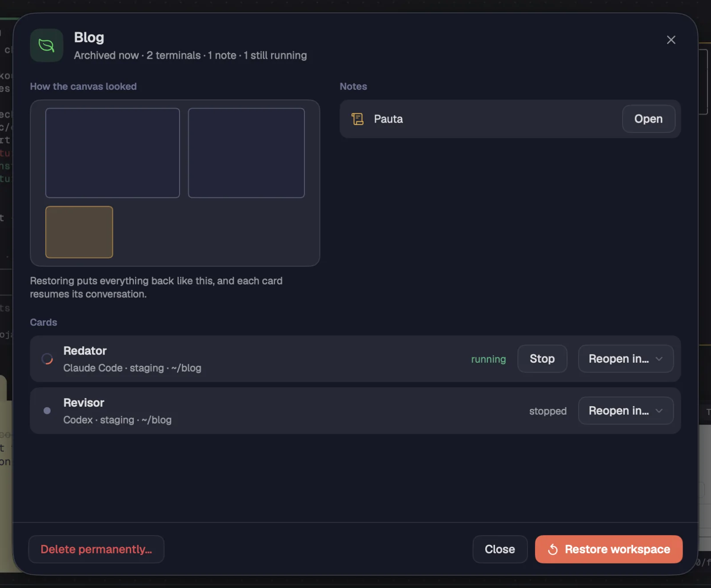Click the Revisor card title
This screenshot has width=711, height=588.
coord(84,403)
